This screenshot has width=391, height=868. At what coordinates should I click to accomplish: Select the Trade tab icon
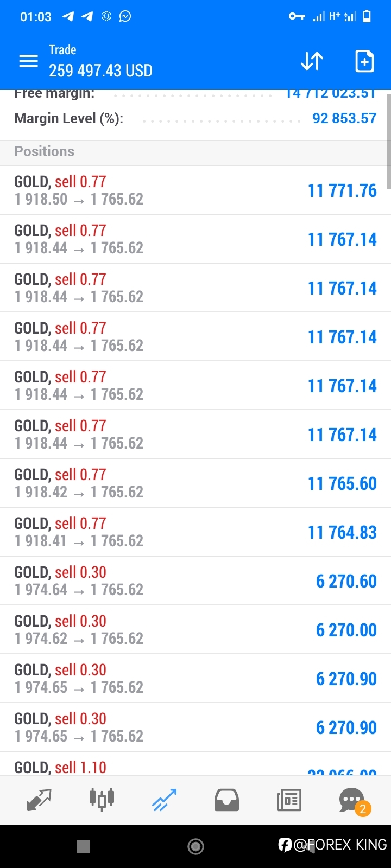point(164,800)
